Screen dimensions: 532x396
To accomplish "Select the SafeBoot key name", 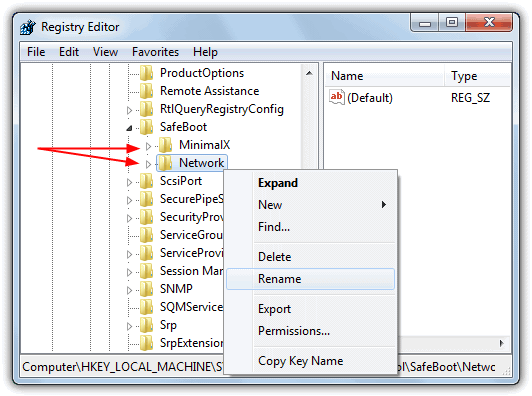I will tap(183, 127).
